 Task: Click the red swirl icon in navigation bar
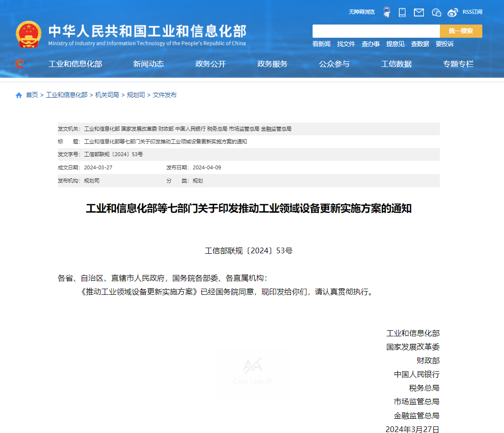(x=20, y=64)
